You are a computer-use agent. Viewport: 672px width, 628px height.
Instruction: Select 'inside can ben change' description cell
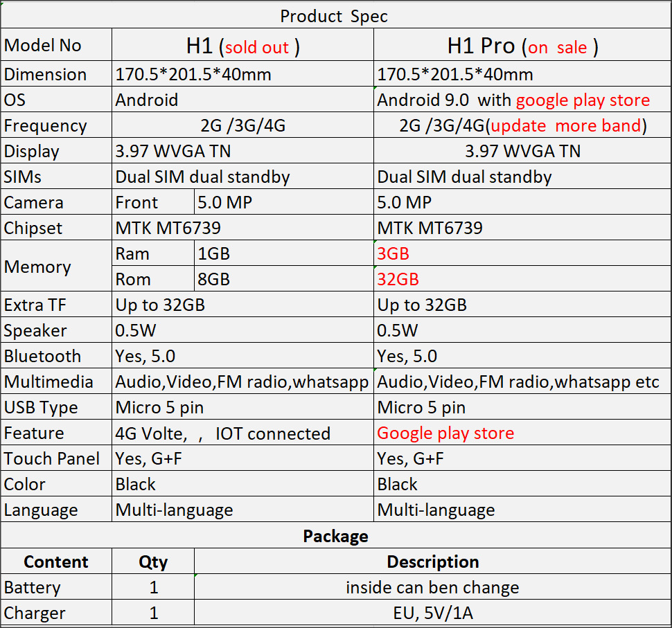click(x=433, y=587)
